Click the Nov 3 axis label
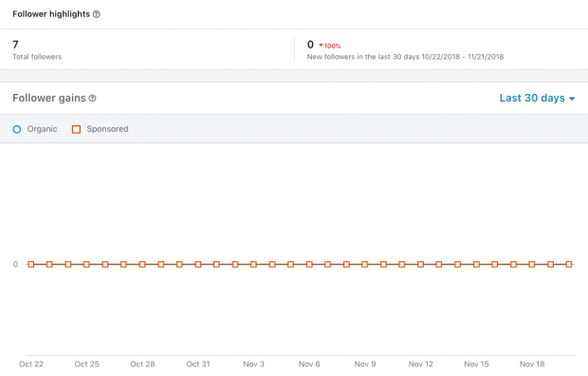 pos(253,364)
